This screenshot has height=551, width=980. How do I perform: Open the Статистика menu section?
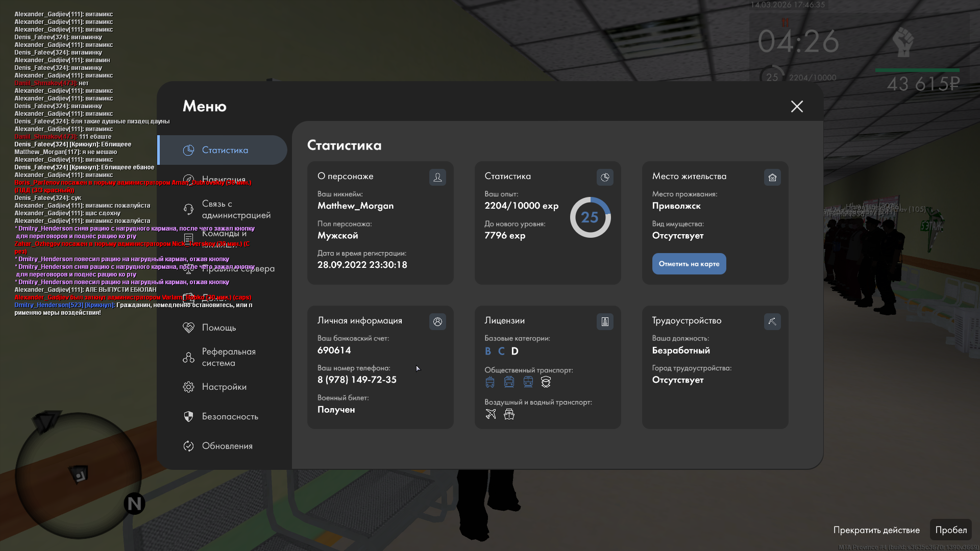point(224,150)
